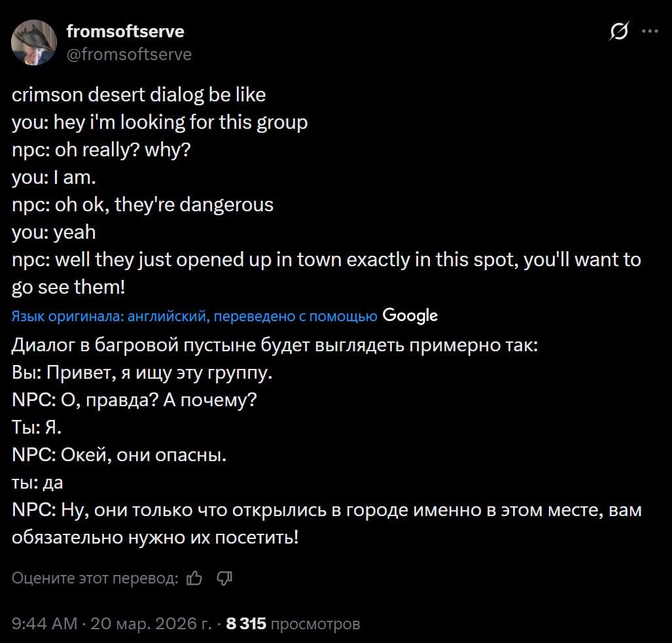Rate the translation with thumbs down

[224, 578]
